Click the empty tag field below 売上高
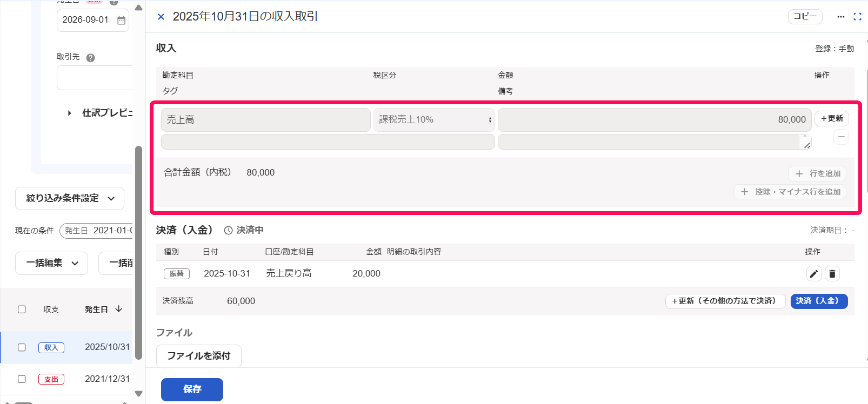 (328, 142)
